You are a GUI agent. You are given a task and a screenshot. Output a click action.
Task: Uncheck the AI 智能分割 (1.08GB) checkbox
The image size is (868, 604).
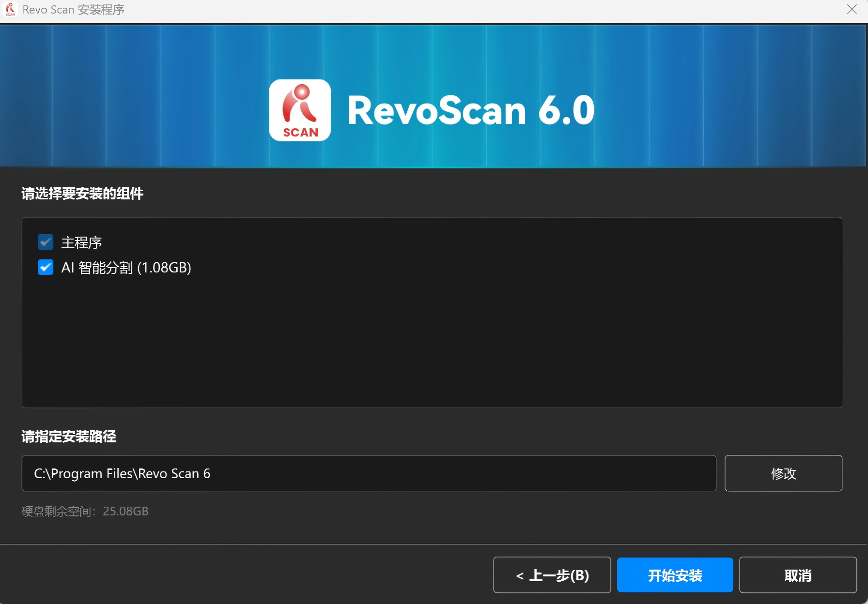pos(46,267)
